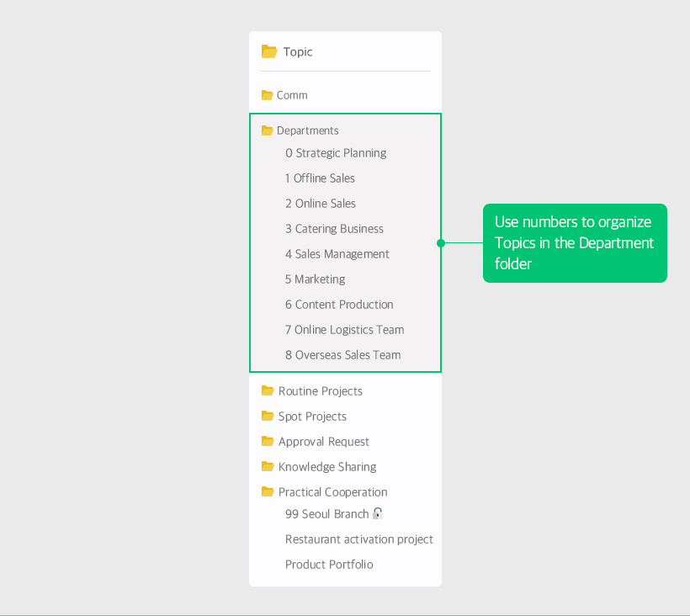
Task: Open 99 Seoul Branch topic
Action: pyautogui.click(x=327, y=514)
